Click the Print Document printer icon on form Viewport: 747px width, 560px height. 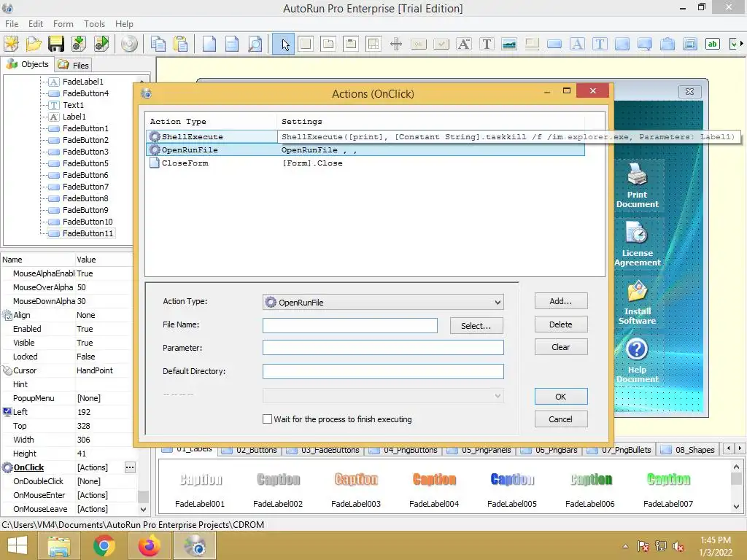click(x=637, y=175)
